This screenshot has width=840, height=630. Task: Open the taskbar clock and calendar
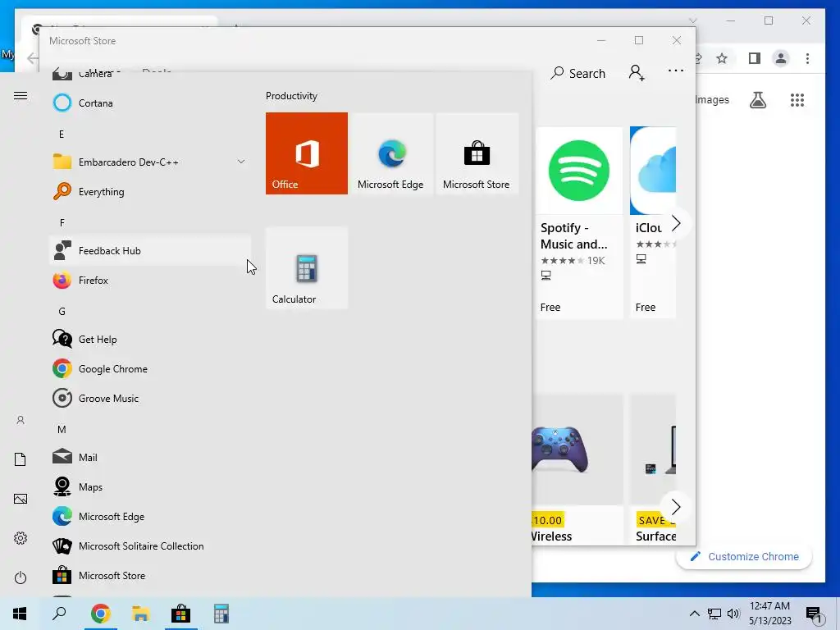click(x=769, y=614)
